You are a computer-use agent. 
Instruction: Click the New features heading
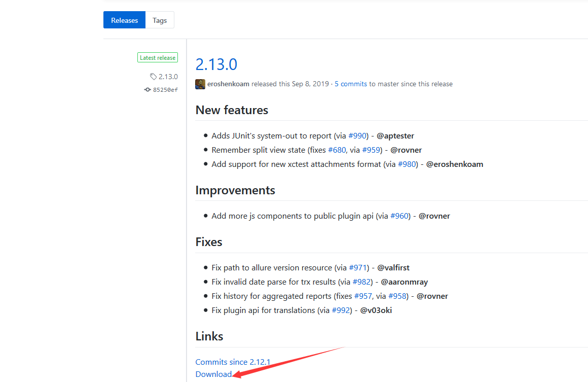pos(232,110)
